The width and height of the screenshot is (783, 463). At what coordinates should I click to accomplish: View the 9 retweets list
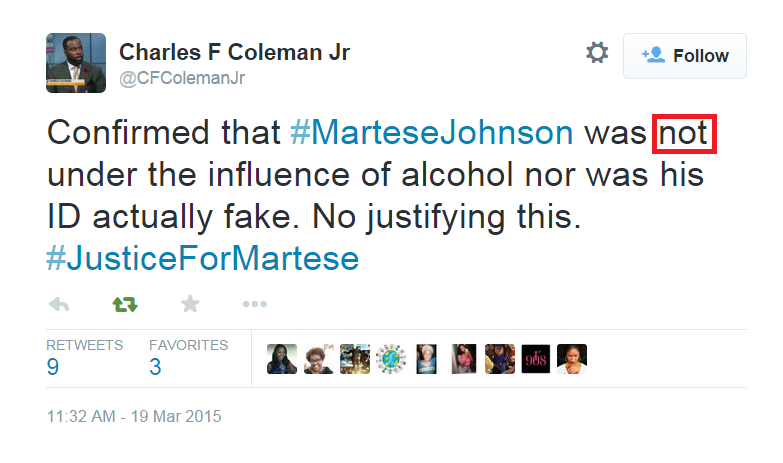point(52,367)
